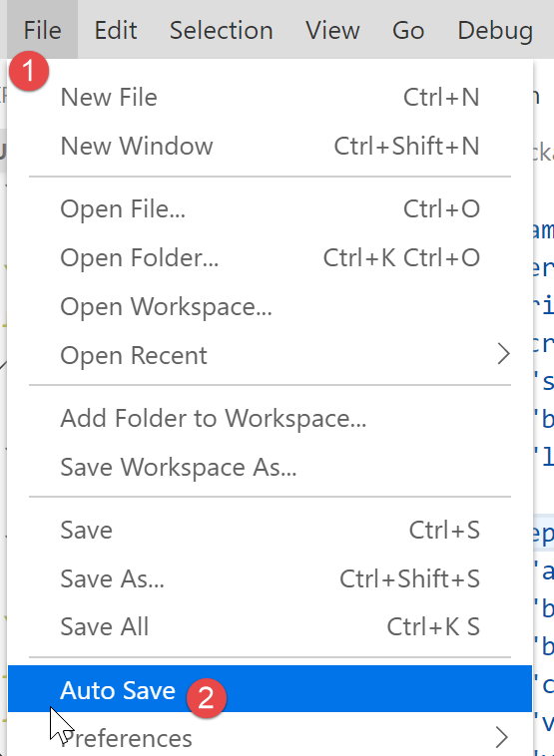Click the Save menu item
Image resolution: width=554 pixels, height=756 pixels.
[270, 530]
